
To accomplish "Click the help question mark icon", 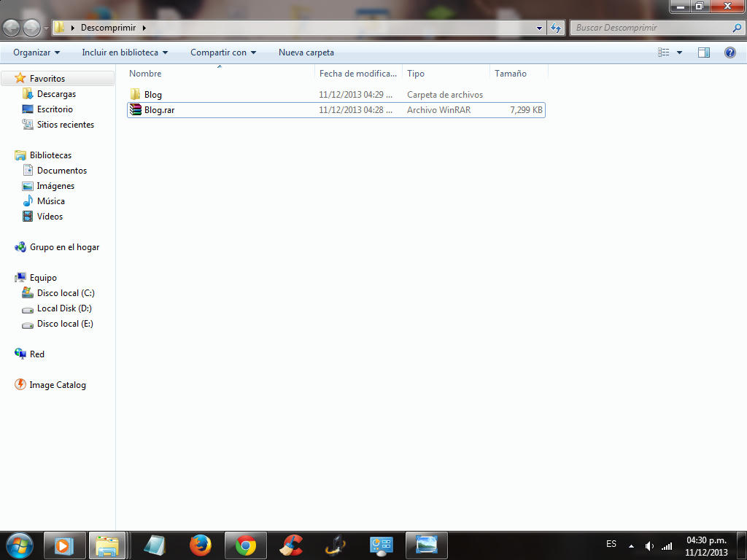I will click(729, 52).
